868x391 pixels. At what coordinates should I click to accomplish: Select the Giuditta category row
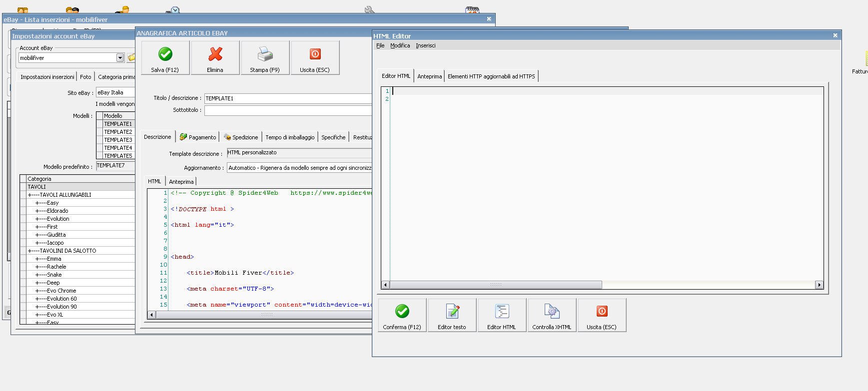coord(81,235)
